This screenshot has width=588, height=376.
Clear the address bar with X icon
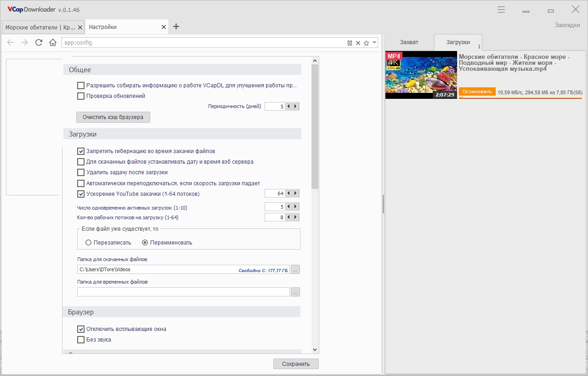[358, 43]
